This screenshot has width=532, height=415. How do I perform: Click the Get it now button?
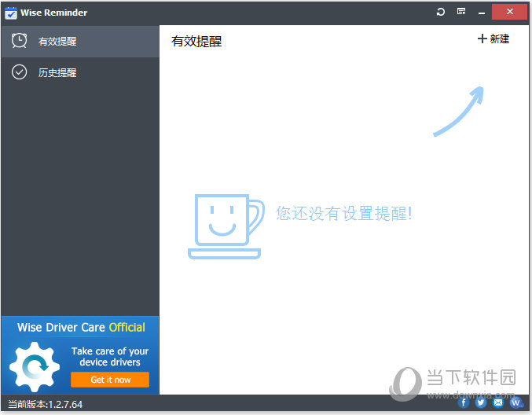(x=110, y=380)
